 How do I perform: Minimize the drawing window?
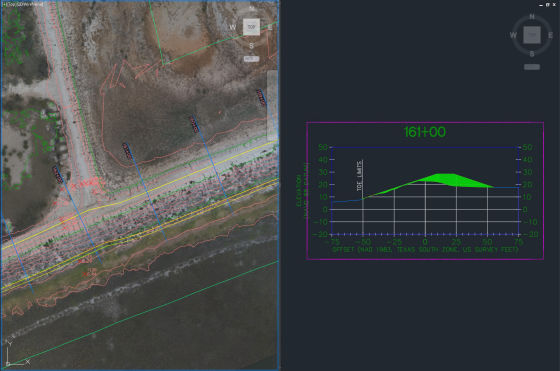541,5
